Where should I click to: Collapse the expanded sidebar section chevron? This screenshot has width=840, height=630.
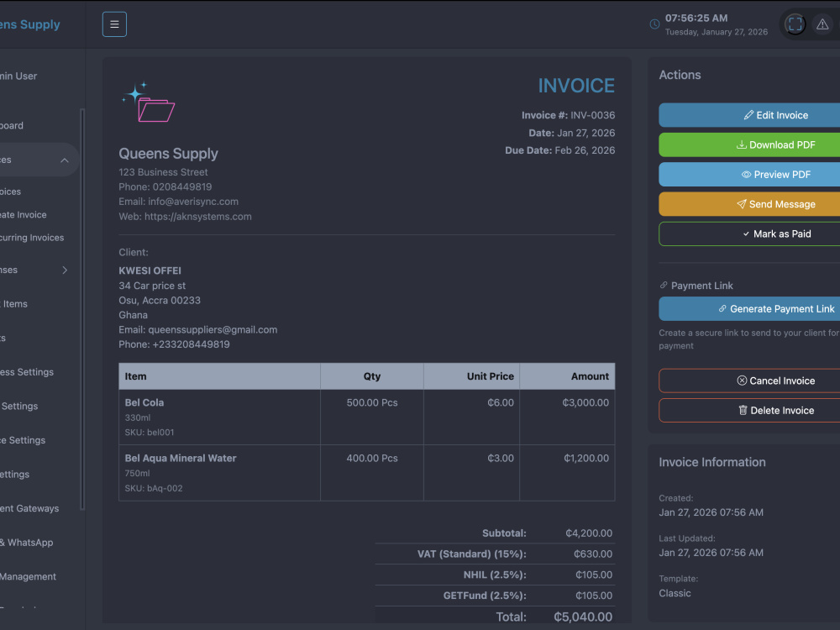65,160
